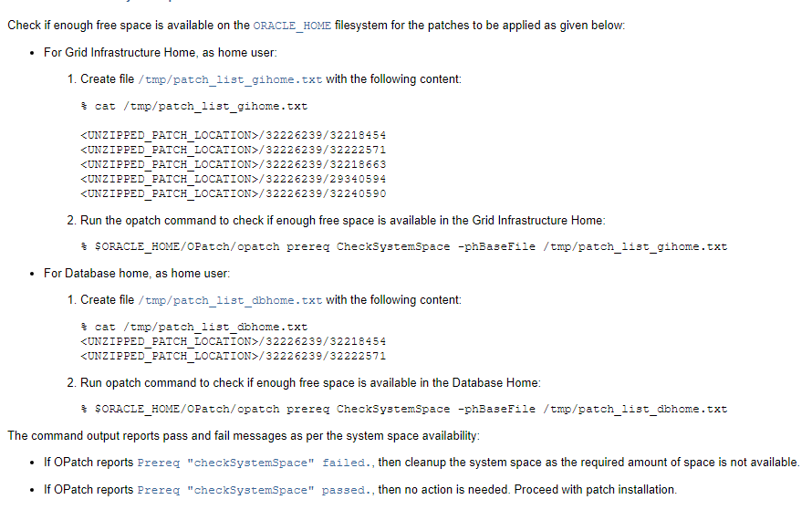This screenshot has width=812, height=510.
Task: Click the dbhome path ending in 32218454
Action: [233, 342]
